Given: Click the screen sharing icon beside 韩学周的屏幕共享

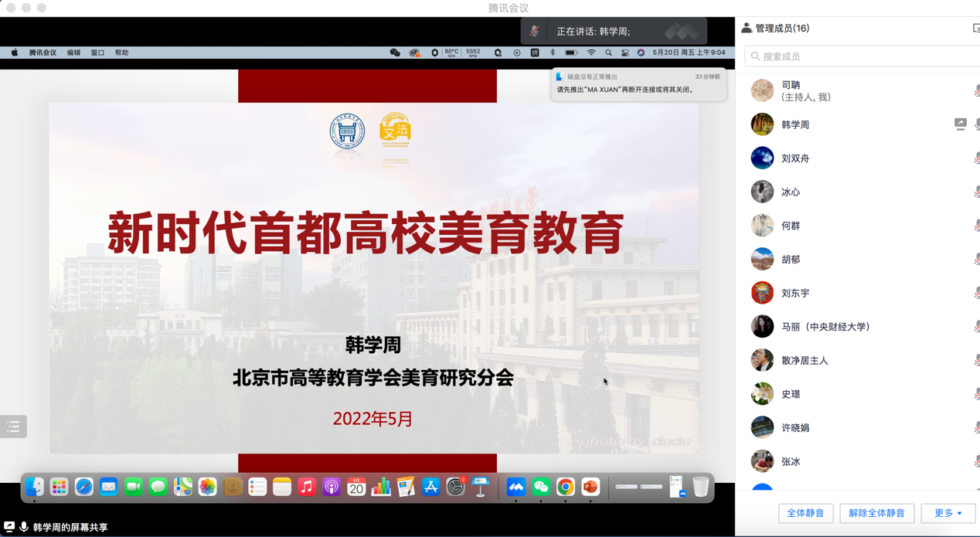Looking at the screenshot, I should 9,527.
